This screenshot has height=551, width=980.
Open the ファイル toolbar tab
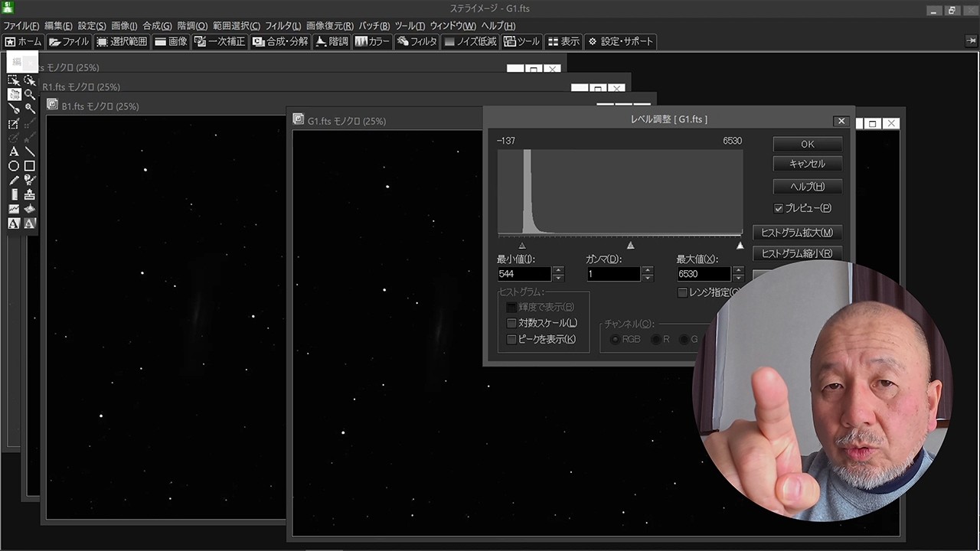(x=69, y=41)
